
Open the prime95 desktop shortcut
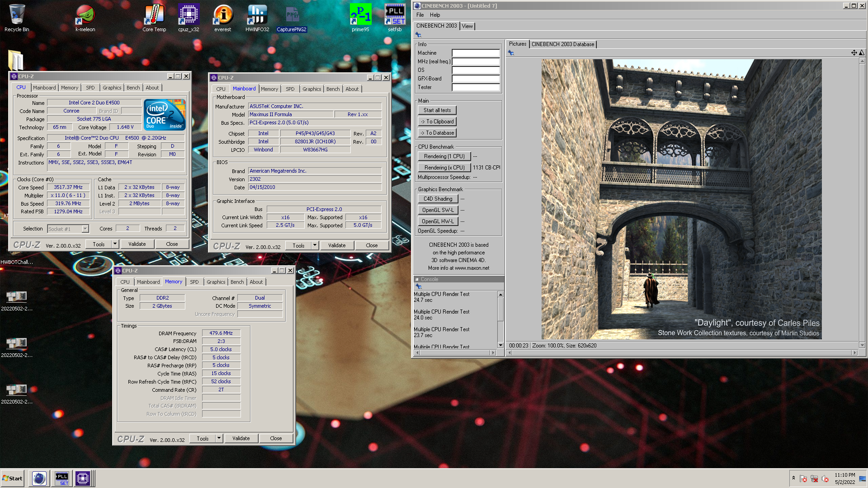pos(360,18)
